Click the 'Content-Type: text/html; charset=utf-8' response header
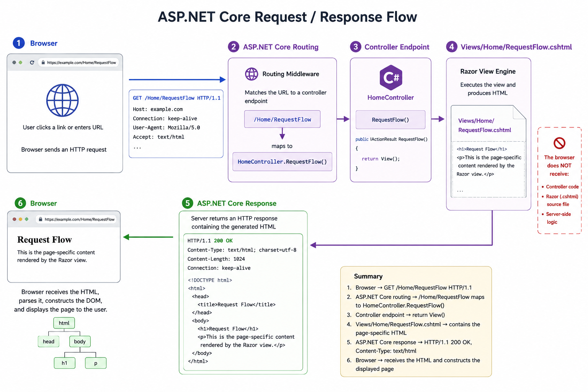This screenshot has width=588, height=392. (242, 250)
